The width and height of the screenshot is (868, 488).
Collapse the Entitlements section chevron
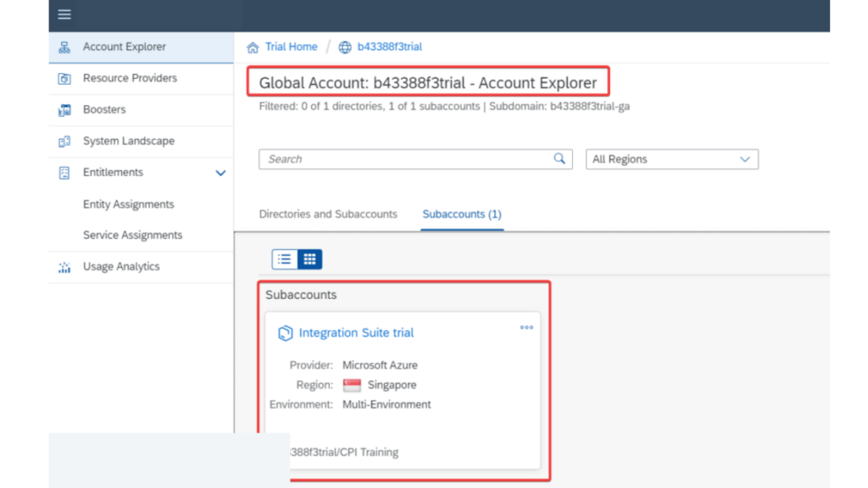[220, 173]
